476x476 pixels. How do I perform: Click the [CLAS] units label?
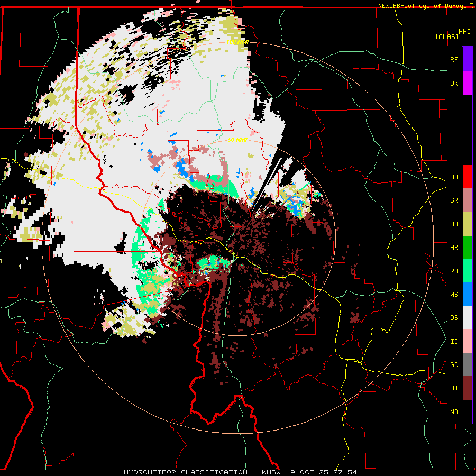pos(447,36)
